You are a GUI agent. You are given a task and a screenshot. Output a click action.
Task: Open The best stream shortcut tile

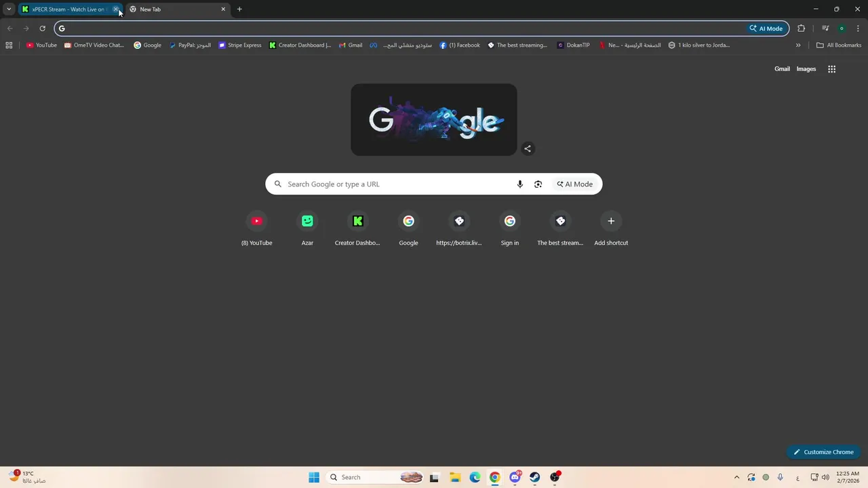coord(560,228)
